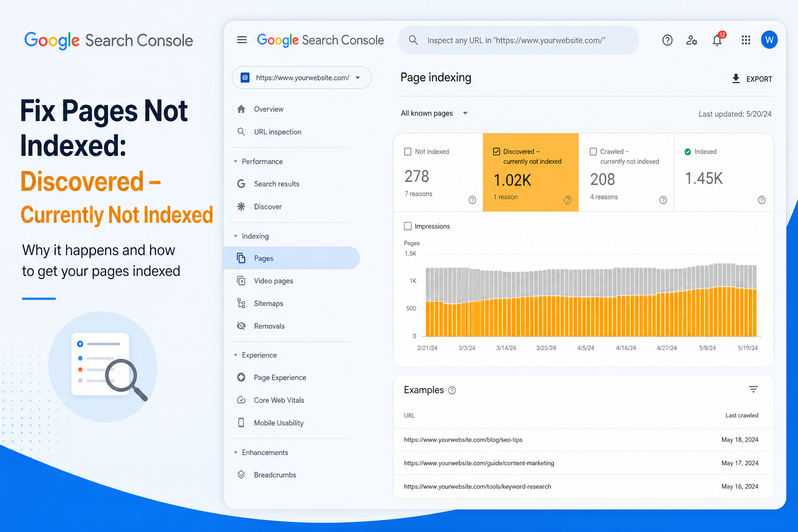The height and width of the screenshot is (532, 798).
Task: Click the Last crawled column header
Action: tap(742, 415)
